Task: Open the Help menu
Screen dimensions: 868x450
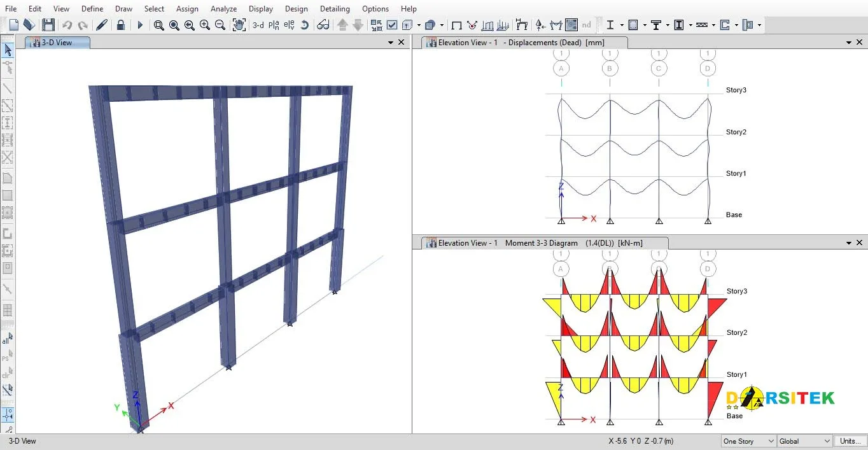Action: pyautogui.click(x=409, y=8)
